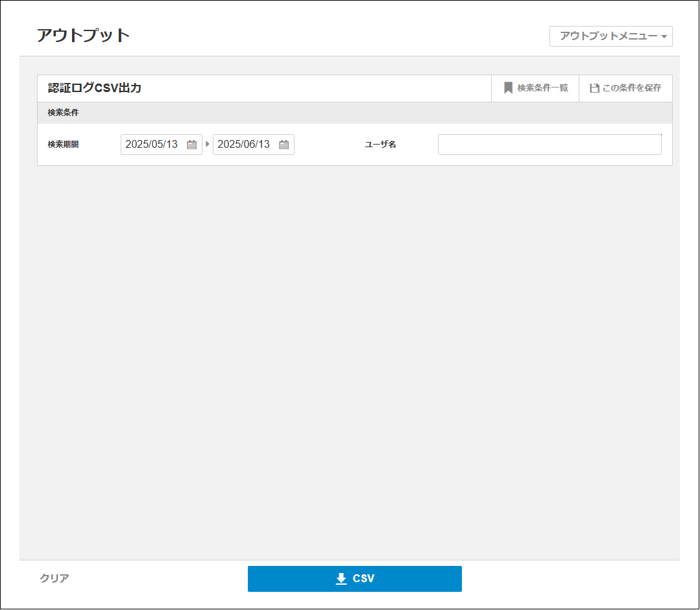Image resolution: width=700 pixels, height=610 pixels.
Task: Expand the output menu at the top right
Action: tap(610, 36)
